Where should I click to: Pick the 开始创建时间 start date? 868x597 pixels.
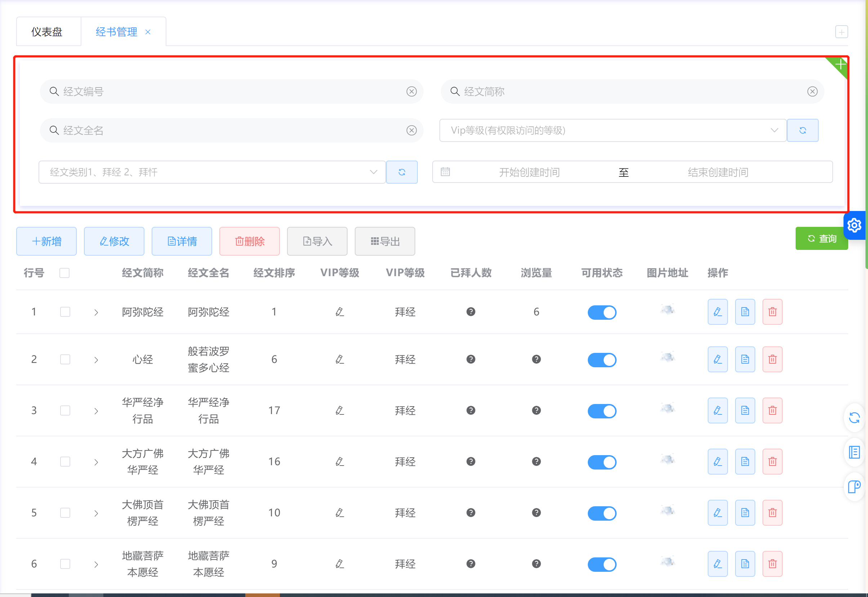click(x=529, y=172)
